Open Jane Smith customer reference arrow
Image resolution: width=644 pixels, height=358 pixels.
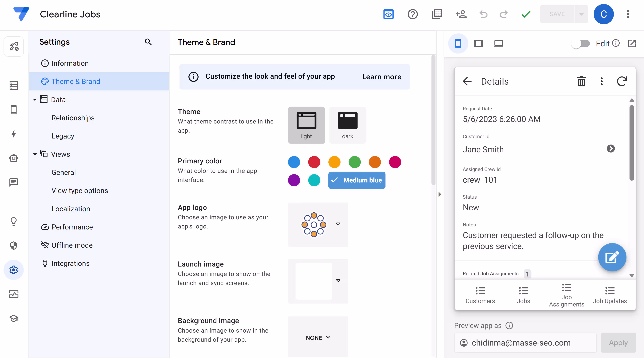(610, 149)
